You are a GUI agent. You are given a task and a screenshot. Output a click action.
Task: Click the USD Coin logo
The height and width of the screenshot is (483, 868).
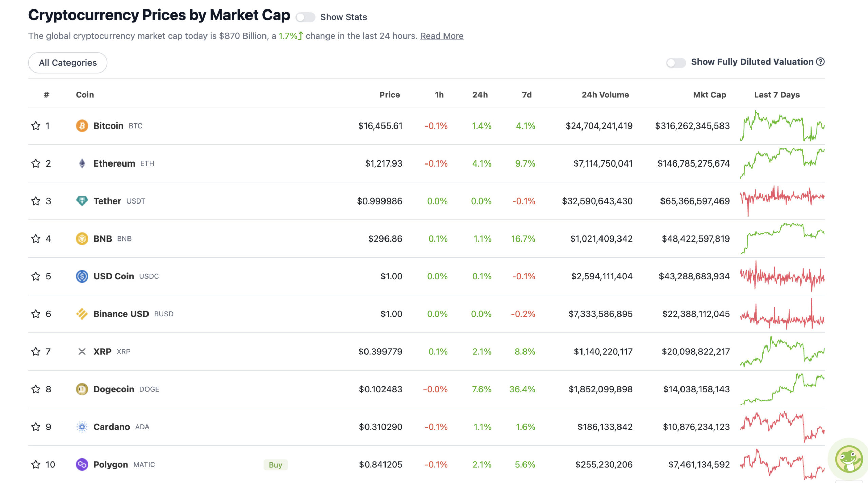[82, 276]
